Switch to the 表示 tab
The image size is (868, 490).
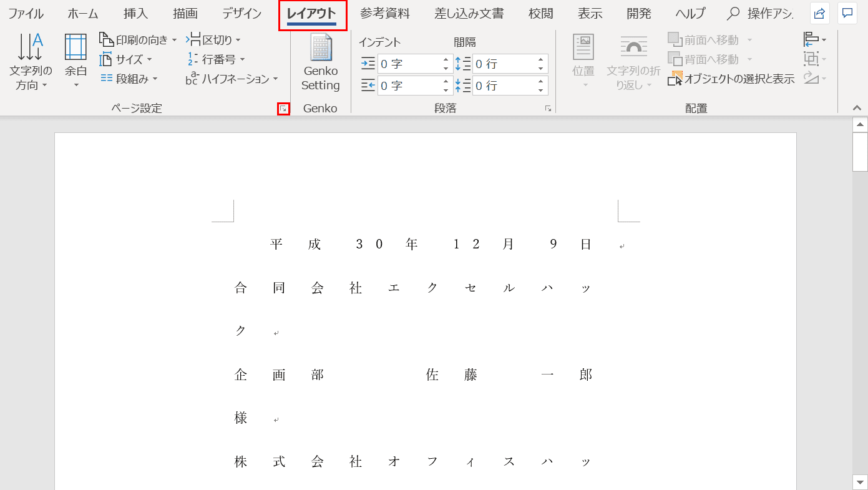(590, 13)
